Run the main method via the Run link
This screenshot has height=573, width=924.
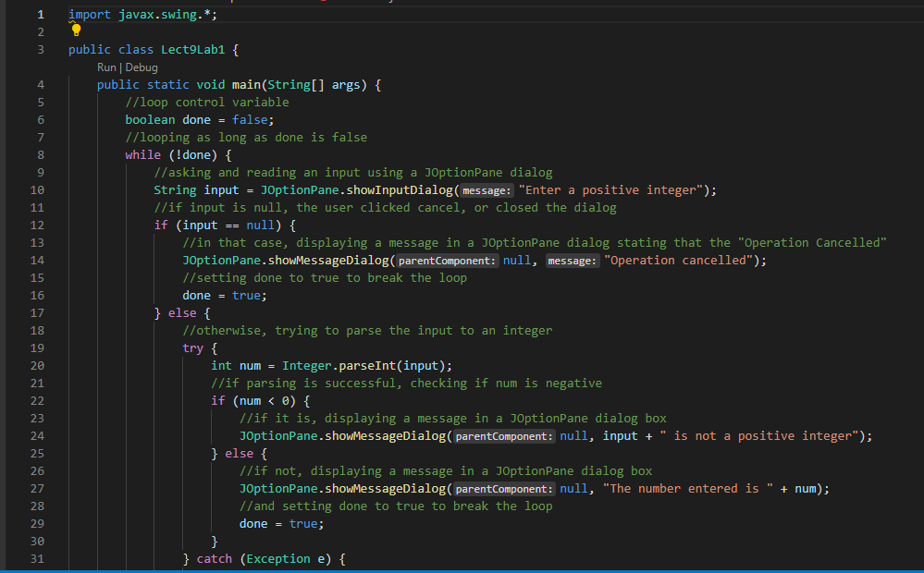pos(107,67)
